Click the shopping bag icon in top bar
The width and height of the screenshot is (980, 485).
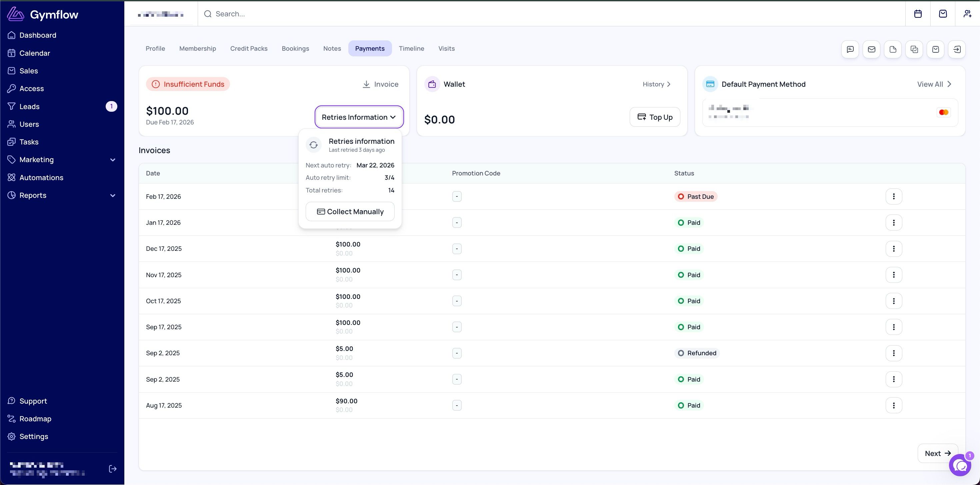point(943,14)
